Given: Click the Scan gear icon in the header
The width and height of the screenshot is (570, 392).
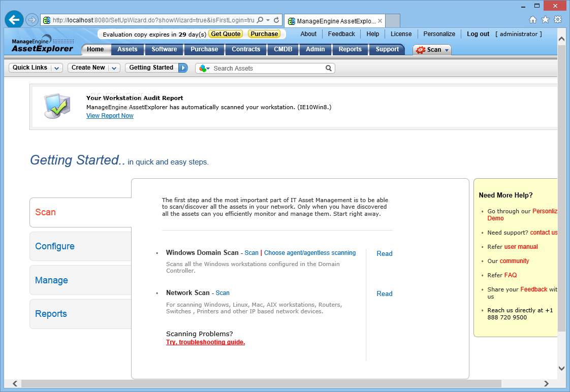Looking at the screenshot, I should pos(421,50).
